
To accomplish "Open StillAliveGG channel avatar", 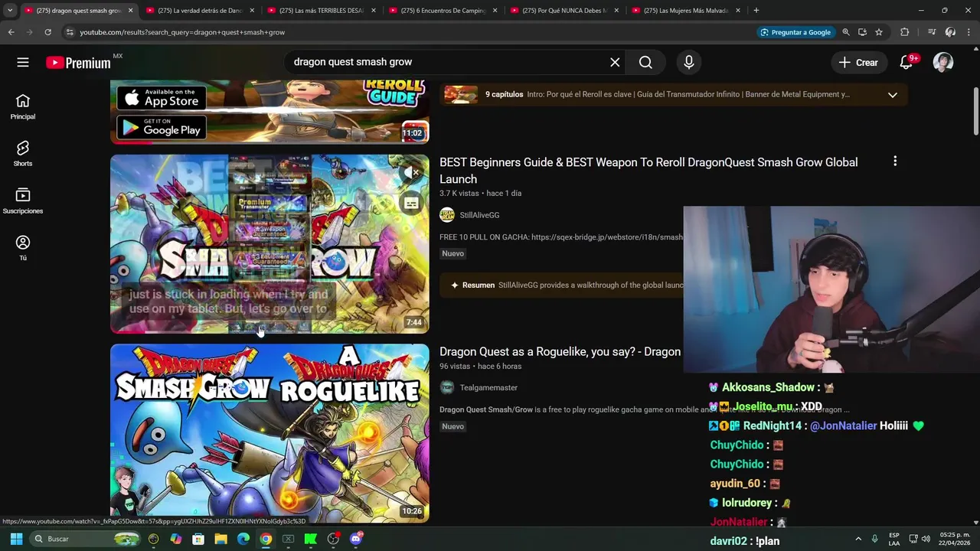I will 447,215.
